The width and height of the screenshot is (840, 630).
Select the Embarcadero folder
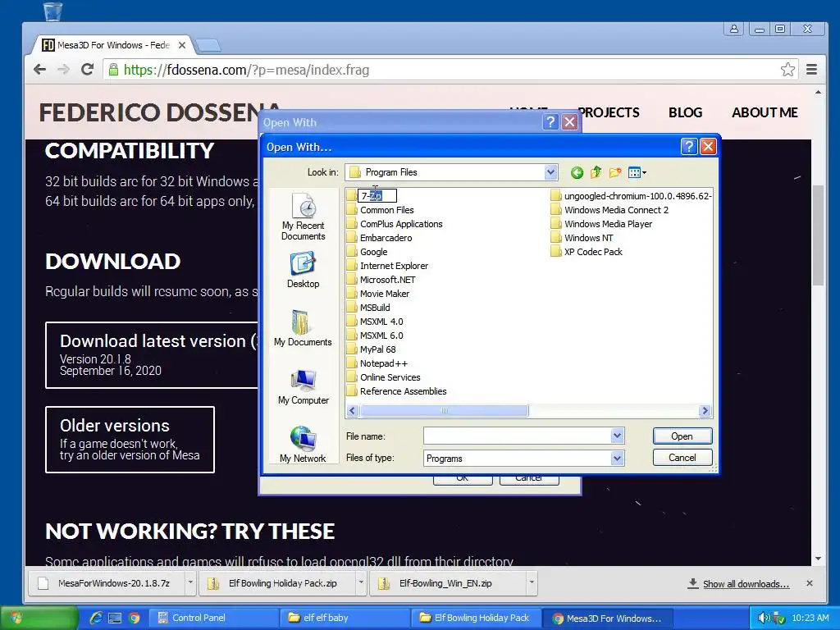(380, 238)
